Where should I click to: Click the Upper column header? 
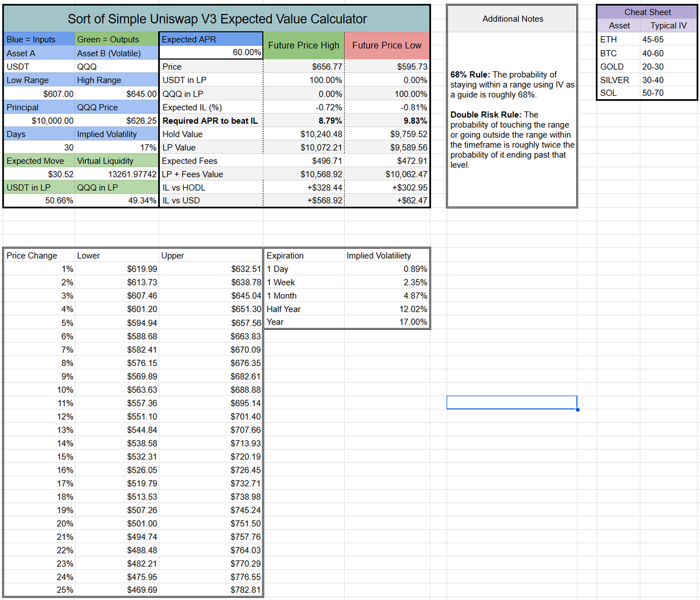click(211, 255)
